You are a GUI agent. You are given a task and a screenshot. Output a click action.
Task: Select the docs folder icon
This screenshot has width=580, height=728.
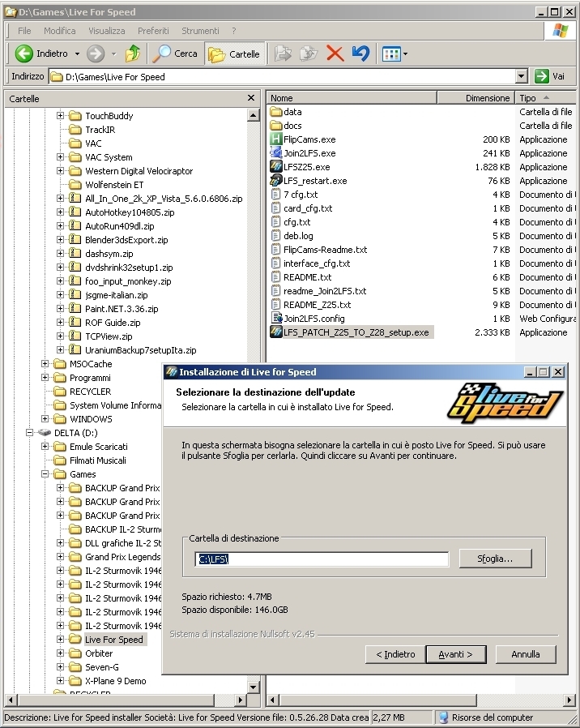click(x=276, y=126)
